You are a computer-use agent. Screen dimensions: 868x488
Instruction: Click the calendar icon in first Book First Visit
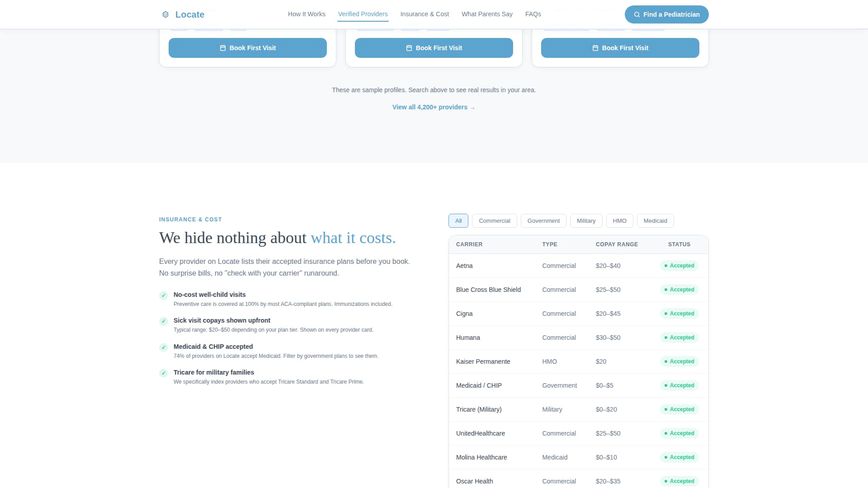point(222,48)
